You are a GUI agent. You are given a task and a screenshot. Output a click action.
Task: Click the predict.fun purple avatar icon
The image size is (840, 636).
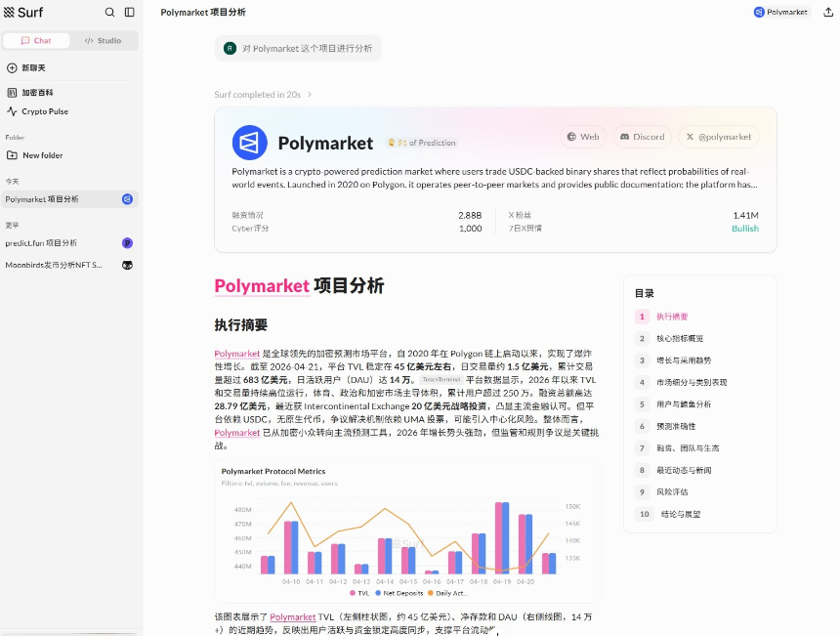click(128, 243)
